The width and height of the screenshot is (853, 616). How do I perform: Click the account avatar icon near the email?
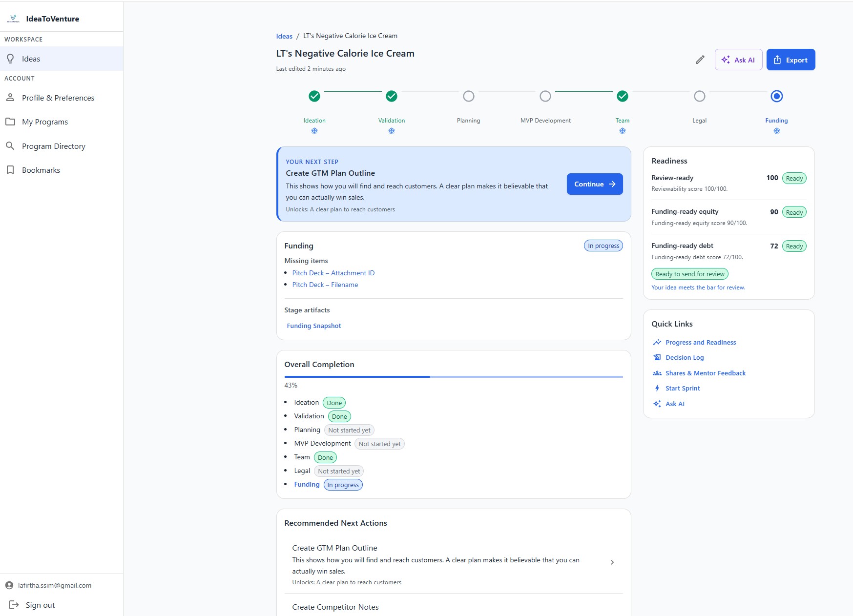tap(9, 585)
